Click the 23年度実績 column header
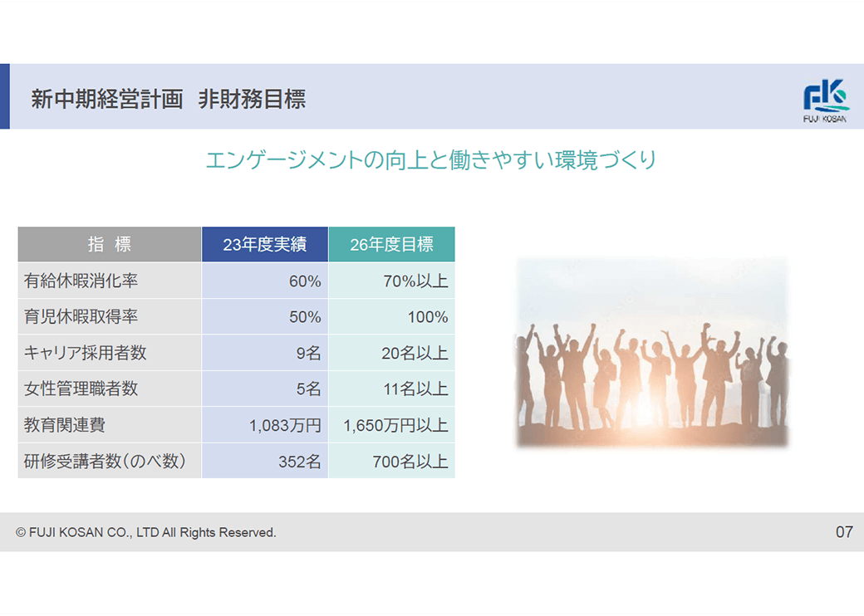Screen dimensions: 864x616 click(264, 244)
